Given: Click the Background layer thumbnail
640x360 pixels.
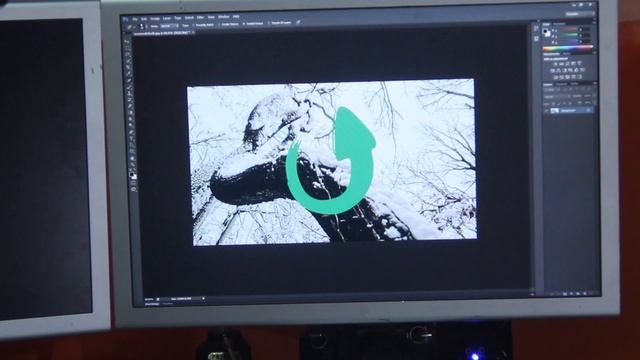Looking at the screenshot, I should coord(554,111).
